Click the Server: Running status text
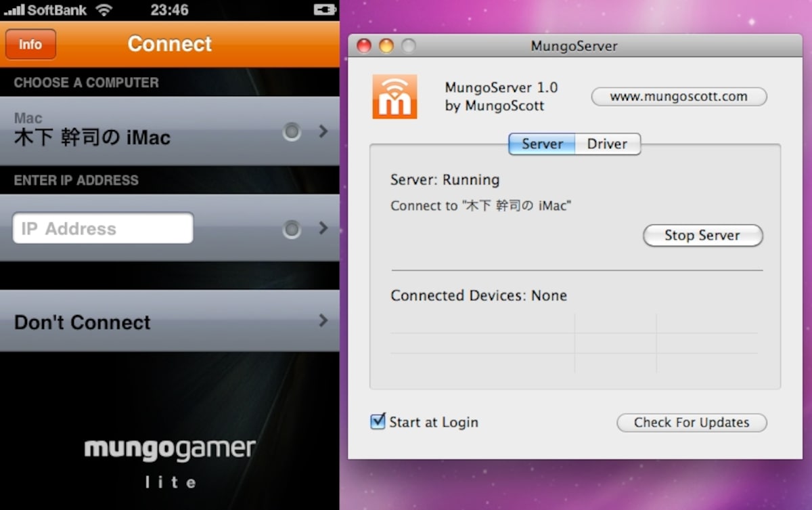The width and height of the screenshot is (812, 510). [445, 179]
